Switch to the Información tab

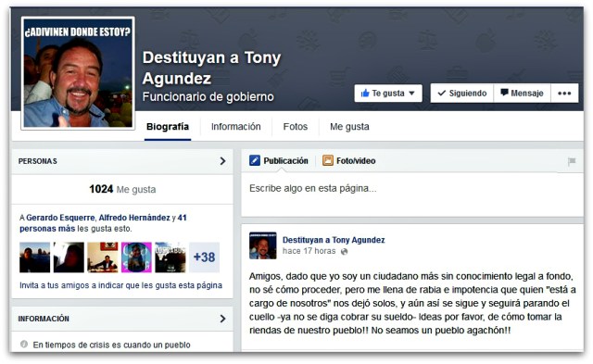click(x=235, y=127)
